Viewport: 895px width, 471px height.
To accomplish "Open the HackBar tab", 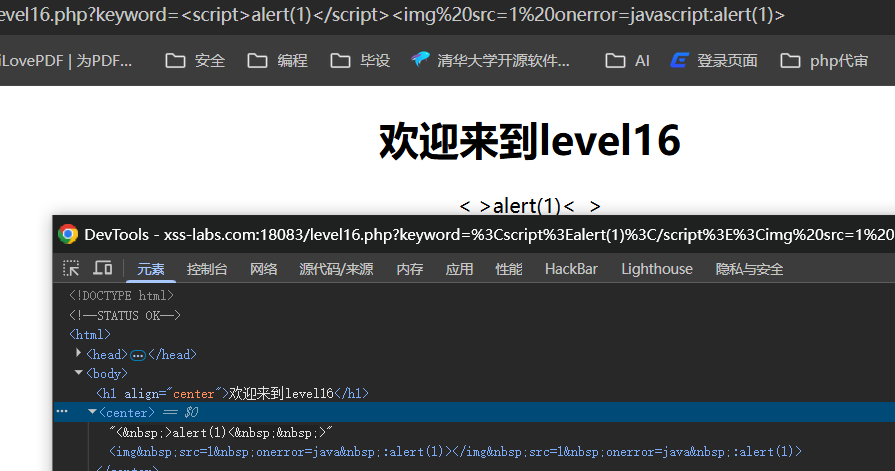I will tap(571, 269).
